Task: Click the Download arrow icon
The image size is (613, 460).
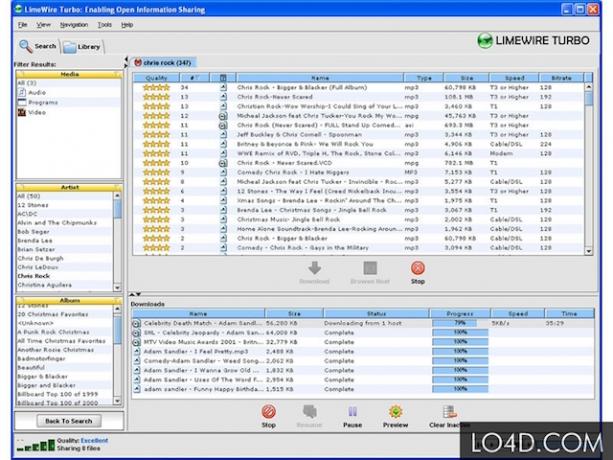Action: click(x=314, y=268)
